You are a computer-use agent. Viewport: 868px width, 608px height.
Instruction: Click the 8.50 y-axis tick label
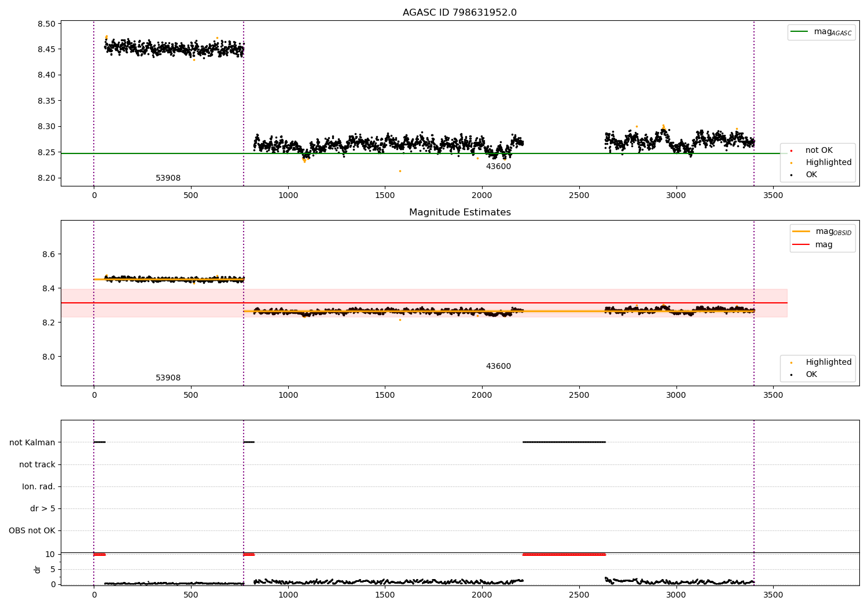(46, 24)
